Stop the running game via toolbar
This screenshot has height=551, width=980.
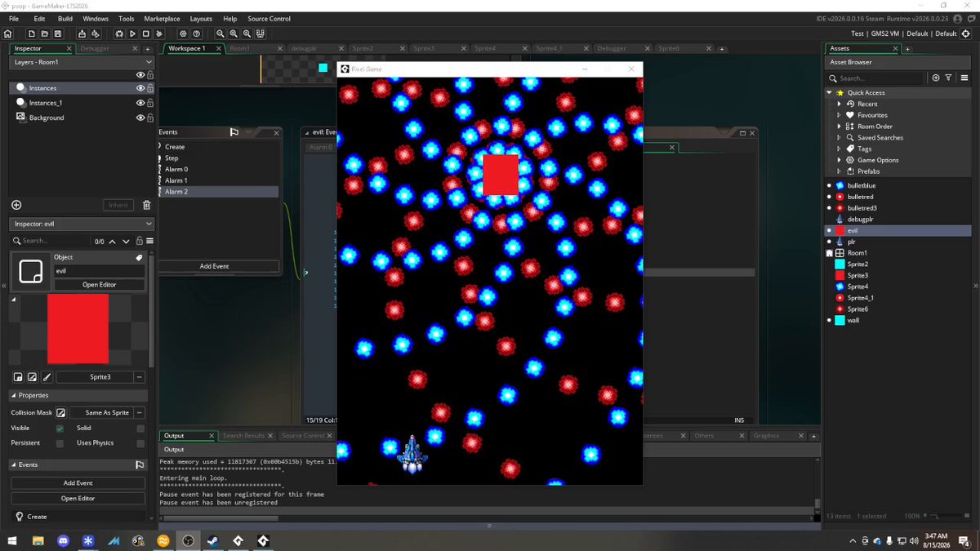pyautogui.click(x=145, y=34)
